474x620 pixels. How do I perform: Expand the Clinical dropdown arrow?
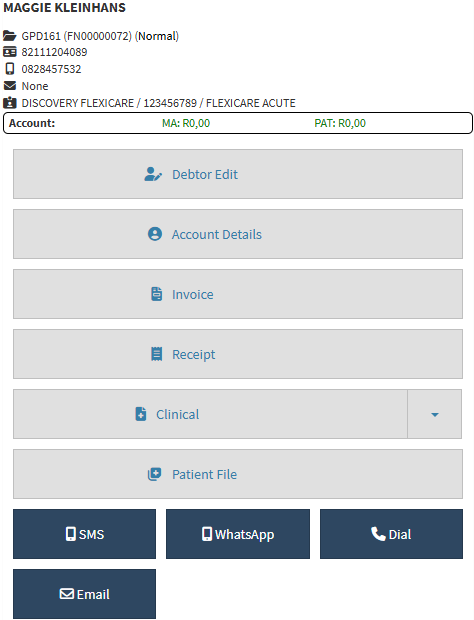click(x=435, y=414)
